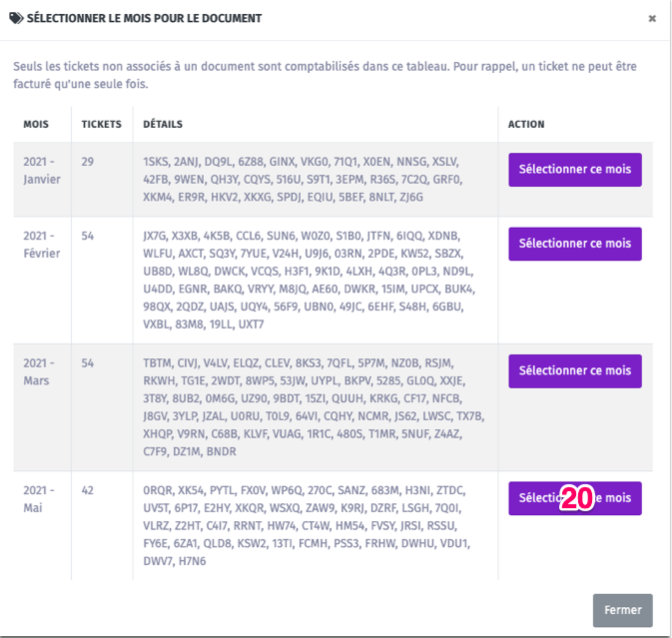
Task: Click the tag icon in the dialog title
Action: 17,18
